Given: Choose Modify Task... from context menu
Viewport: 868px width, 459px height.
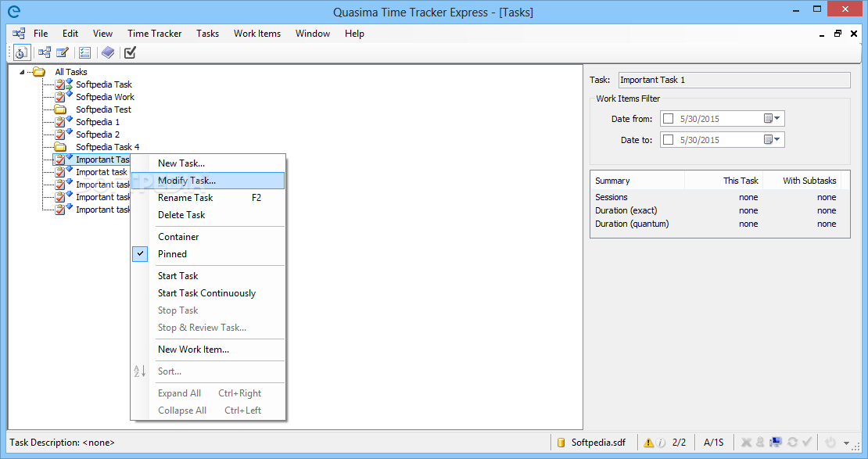Looking at the screenshot, I should (x=208, y=181).
